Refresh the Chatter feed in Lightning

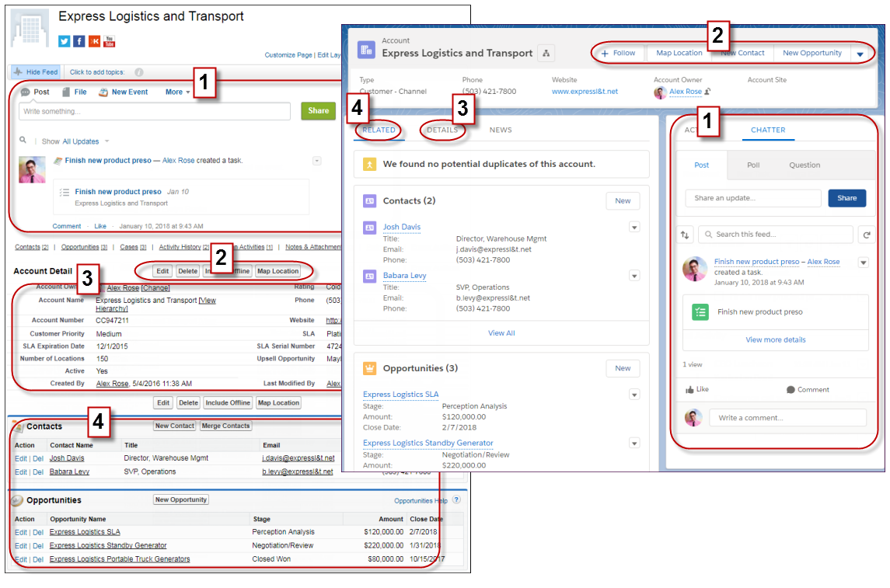(x=867, y=234)
